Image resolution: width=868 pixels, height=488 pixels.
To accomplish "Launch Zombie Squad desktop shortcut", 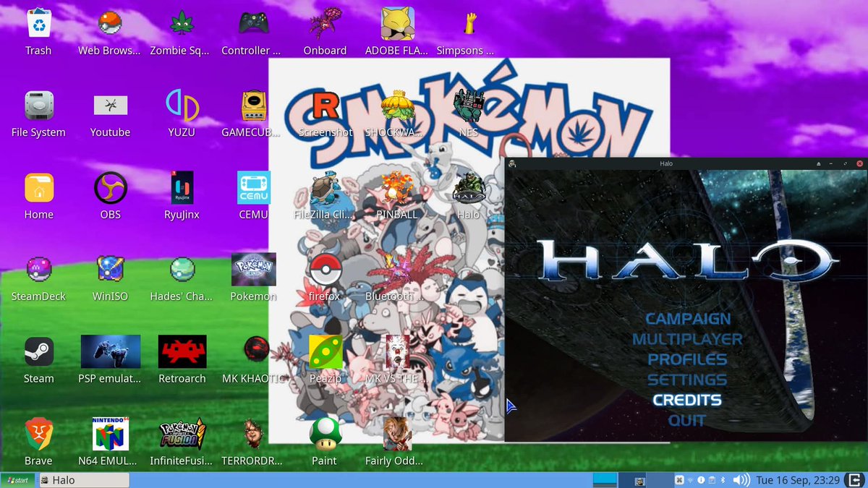I will pyautogui.click(x=182, y=24).
